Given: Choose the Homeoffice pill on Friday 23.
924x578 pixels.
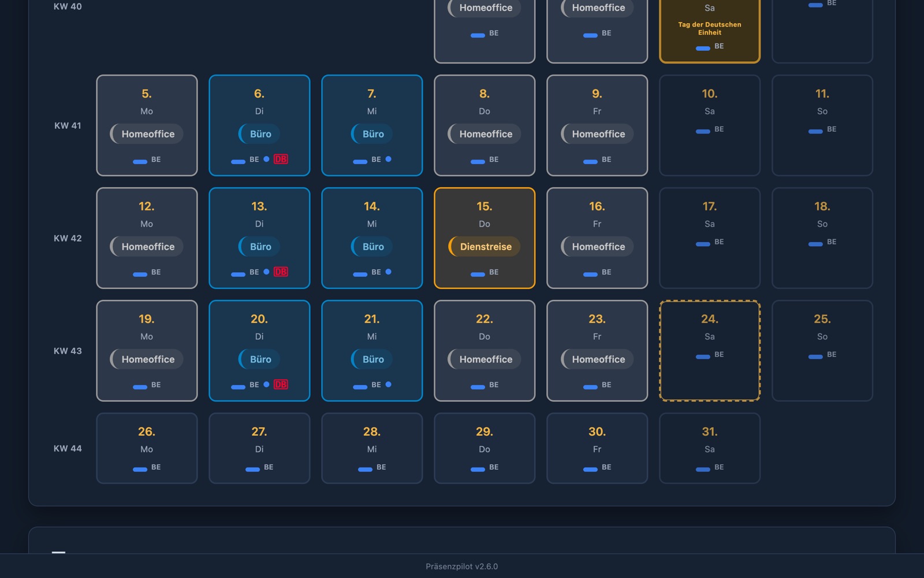Looking at the screenshot, I should point(597,360).
